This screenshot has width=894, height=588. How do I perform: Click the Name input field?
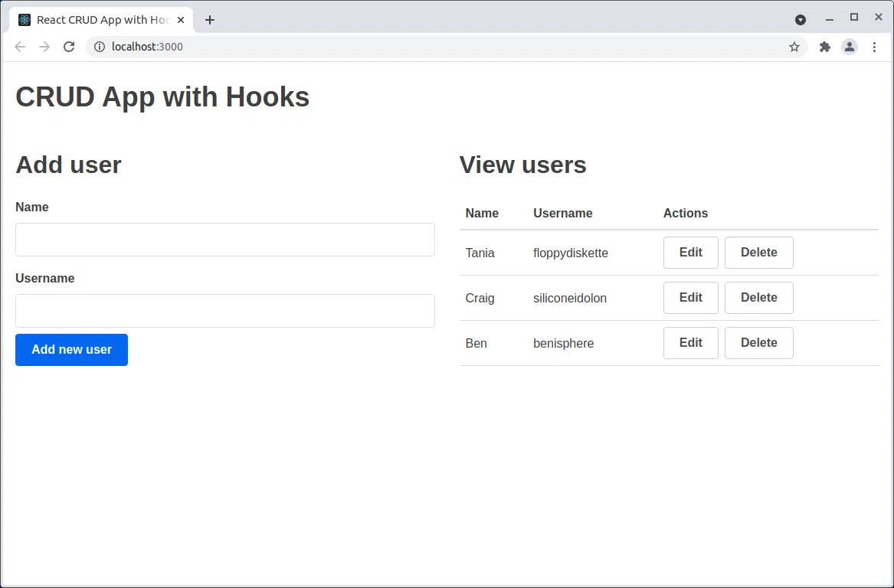click(x=225, y=240)
